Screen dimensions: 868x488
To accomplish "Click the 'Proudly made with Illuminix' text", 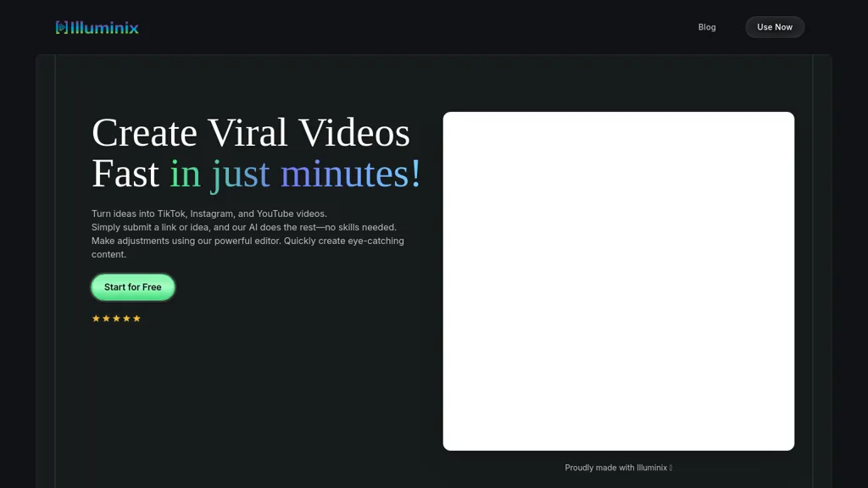I will (x=618, y=468).
